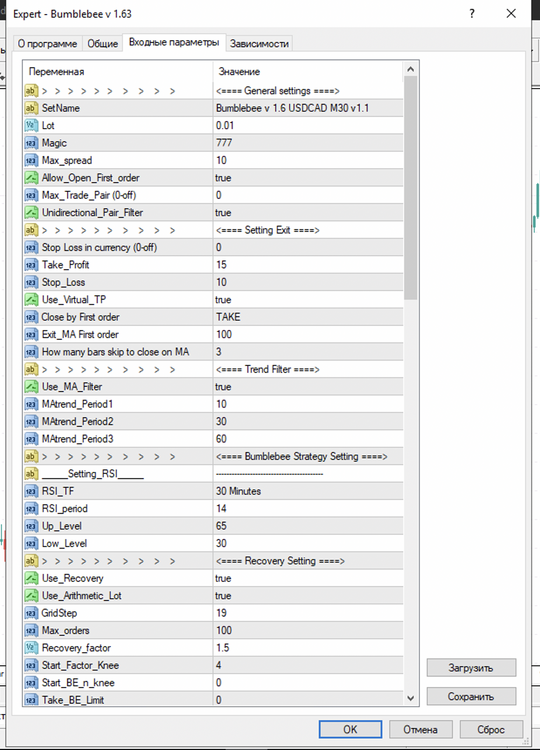Click the icon beside MAtrend_Period3
The height and width of the screenshot is (750, 540).
coord(31,439)
